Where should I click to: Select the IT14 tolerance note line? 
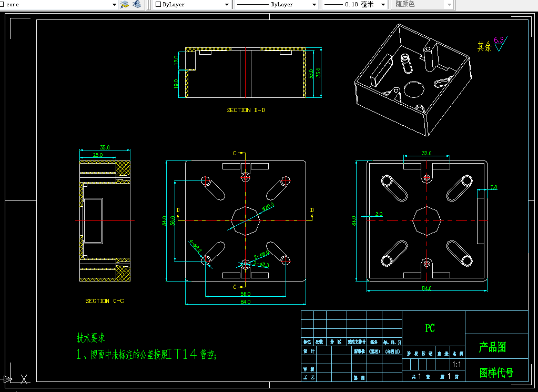click(x=147, y=354)
